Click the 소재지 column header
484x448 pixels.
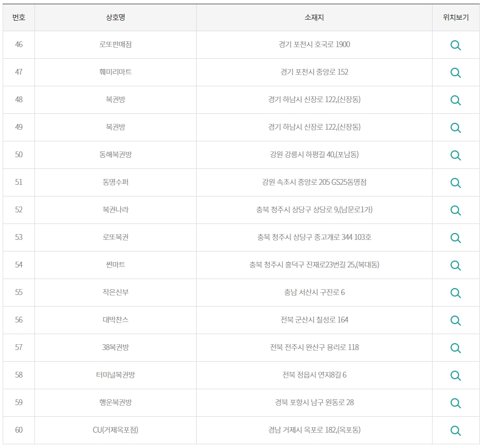tap(314, 17)
